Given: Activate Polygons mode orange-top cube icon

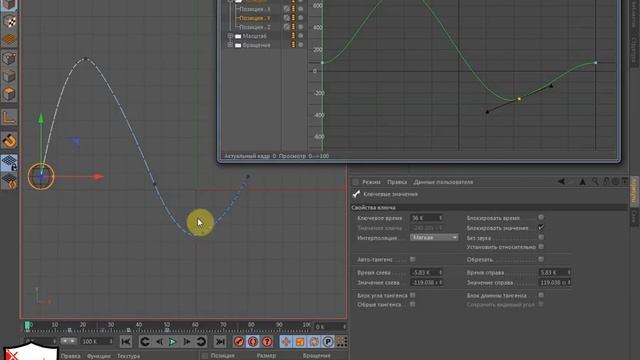Looking at the screenshot, I should (9, 94).
